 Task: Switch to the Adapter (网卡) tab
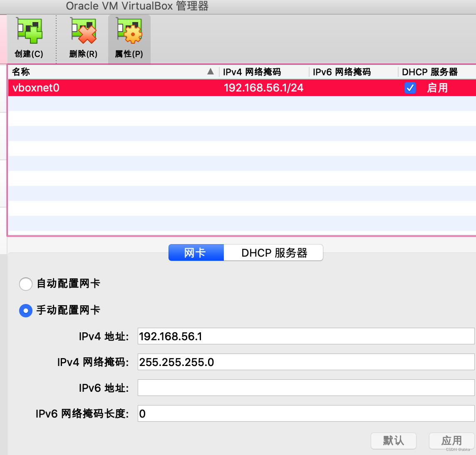[196, 252]
